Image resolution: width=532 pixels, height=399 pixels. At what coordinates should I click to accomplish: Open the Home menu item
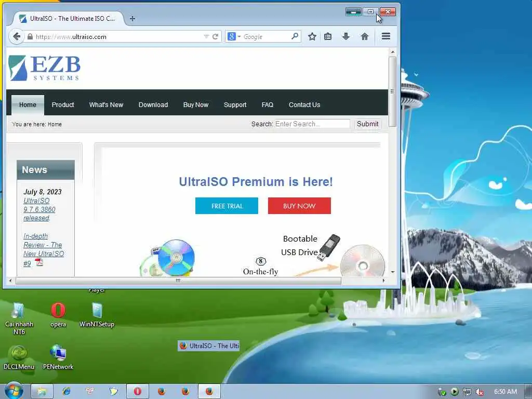coord(28,105)
